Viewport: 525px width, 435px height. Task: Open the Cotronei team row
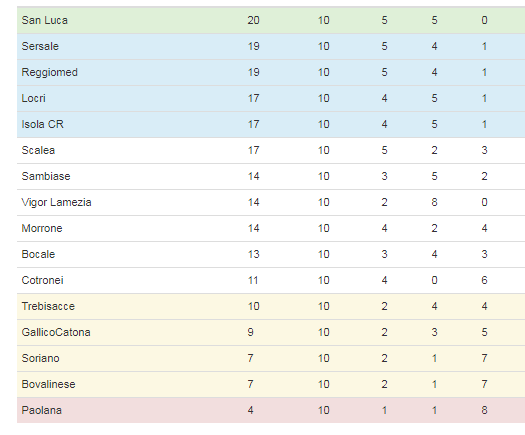point(271,280)
